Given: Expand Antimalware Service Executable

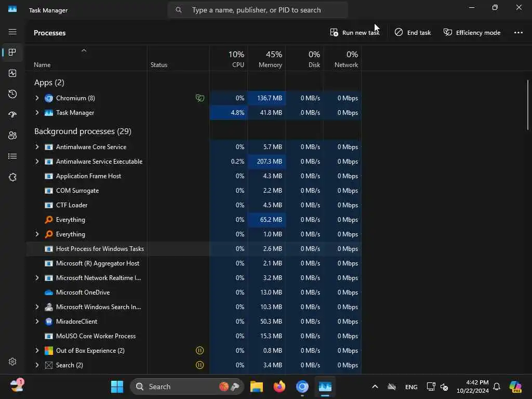Looking at the screenshot, I should 37,162.
